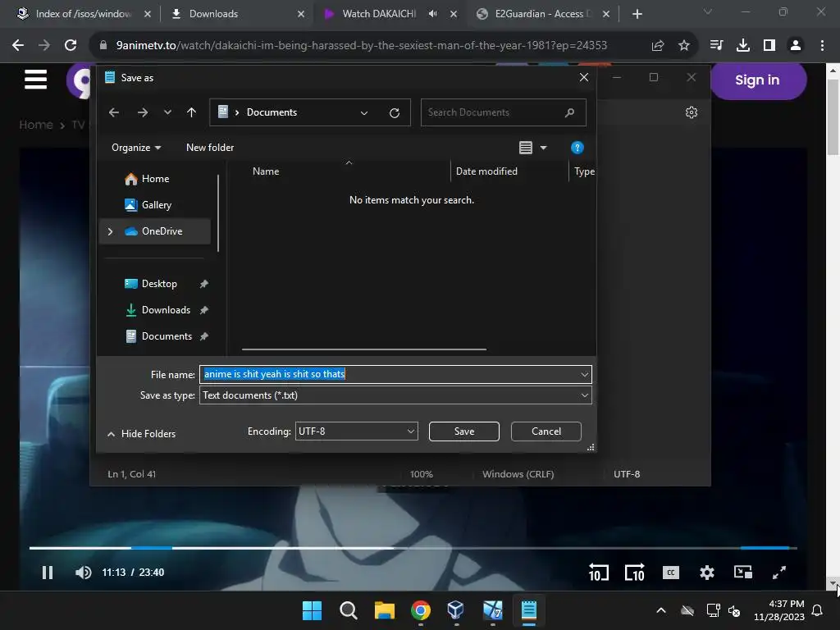Image resolution: width=840 pixels, height=630 pixels.
Task: Sort files by Name column
Action: (x=266, y=171)
